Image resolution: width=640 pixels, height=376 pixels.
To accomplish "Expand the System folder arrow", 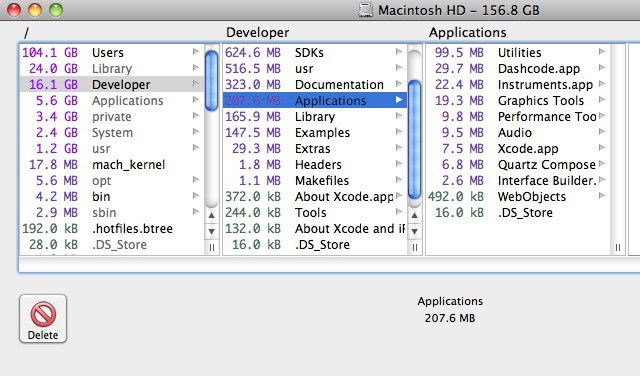I will [196, 131].
